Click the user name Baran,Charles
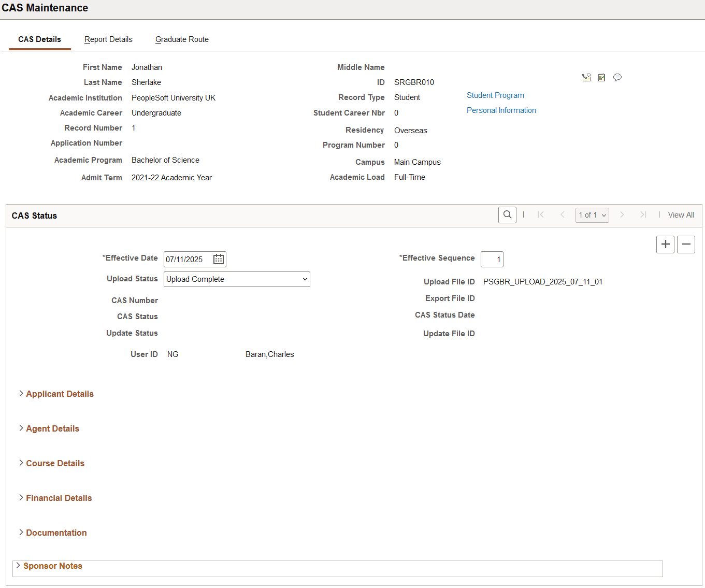 [270, 354]
